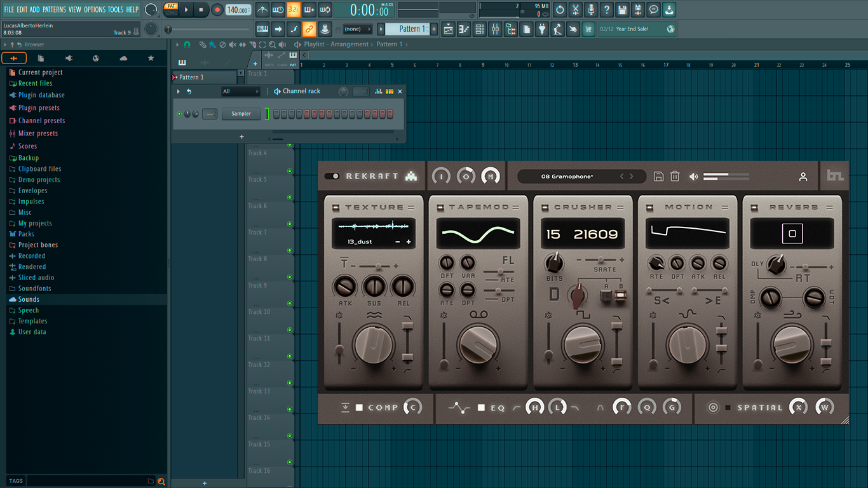
Task: Click the Rekraft output volume slider
Action: pos(726,177)
